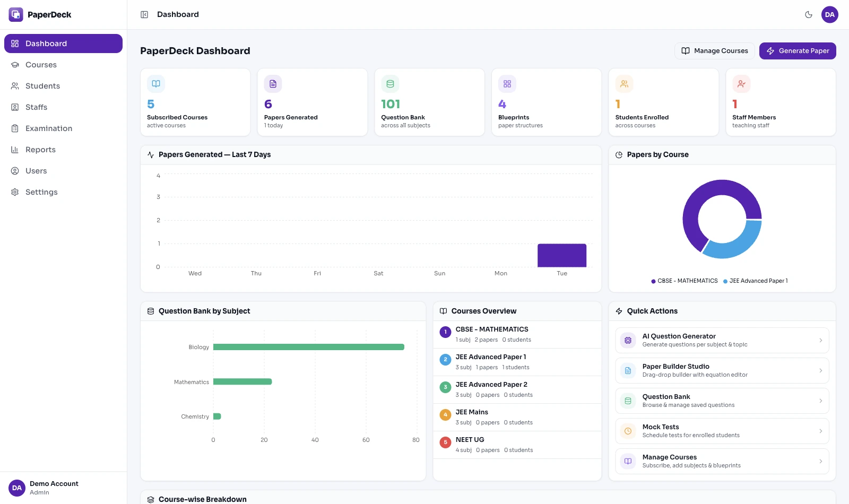Click the Mock Tests clock icon
Screen dimensions: 849x504
click(x=628, y=431)
